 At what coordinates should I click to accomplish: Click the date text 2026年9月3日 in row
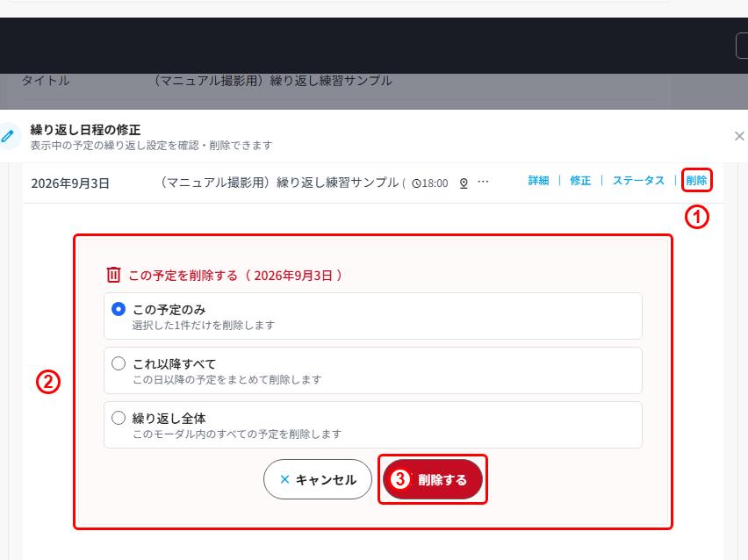(x=70, y=183)
